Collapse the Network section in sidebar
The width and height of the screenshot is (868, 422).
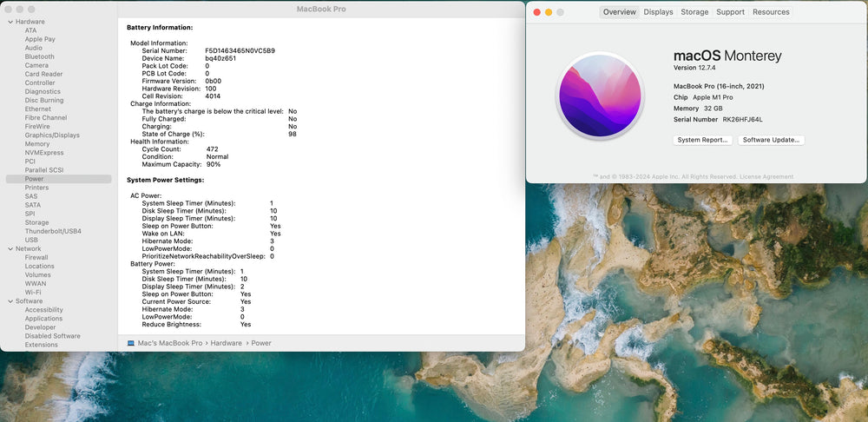point(10,248)
